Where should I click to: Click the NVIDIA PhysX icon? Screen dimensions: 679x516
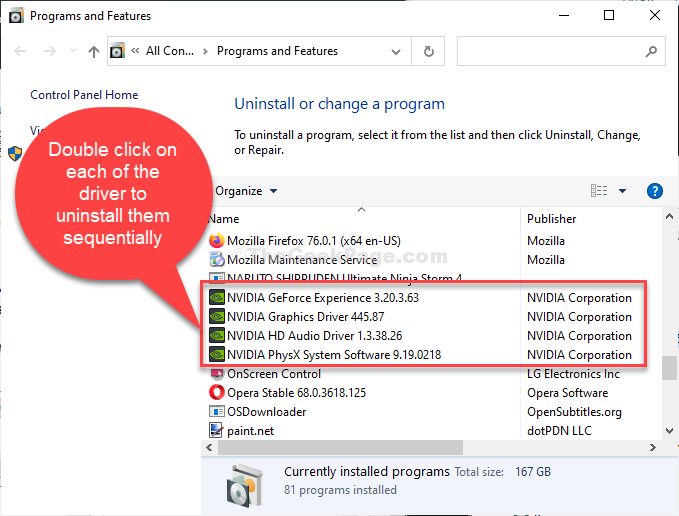[217, 355]
